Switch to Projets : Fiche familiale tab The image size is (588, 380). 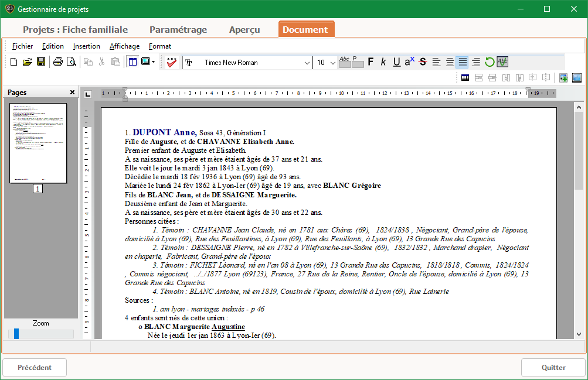tap(76, 30)
